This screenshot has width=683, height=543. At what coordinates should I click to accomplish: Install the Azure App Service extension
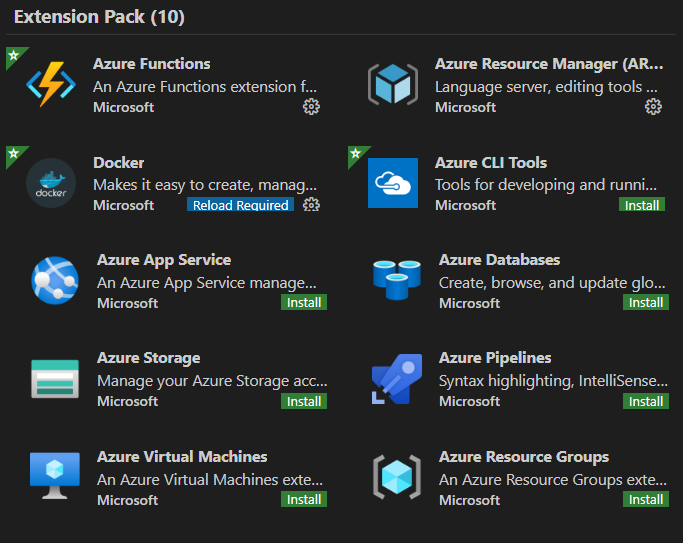tap(304, 302)
